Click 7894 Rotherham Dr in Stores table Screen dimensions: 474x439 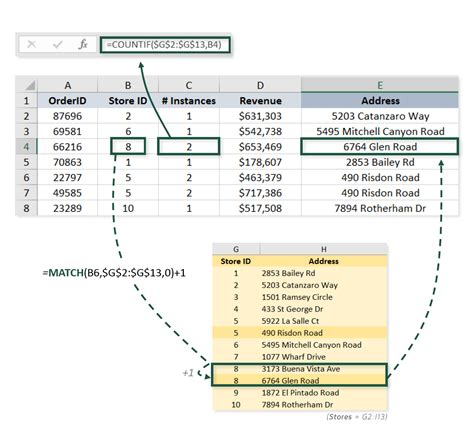click(x=297, y=405)
